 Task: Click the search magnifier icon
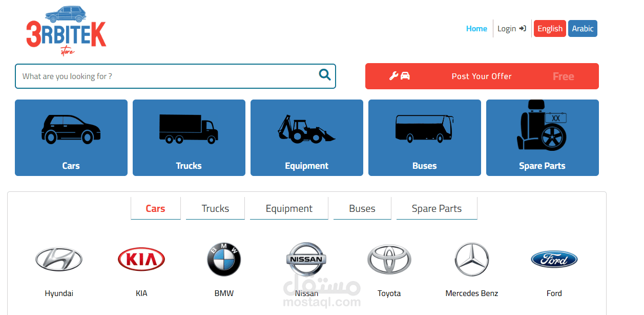pos(325,75)
